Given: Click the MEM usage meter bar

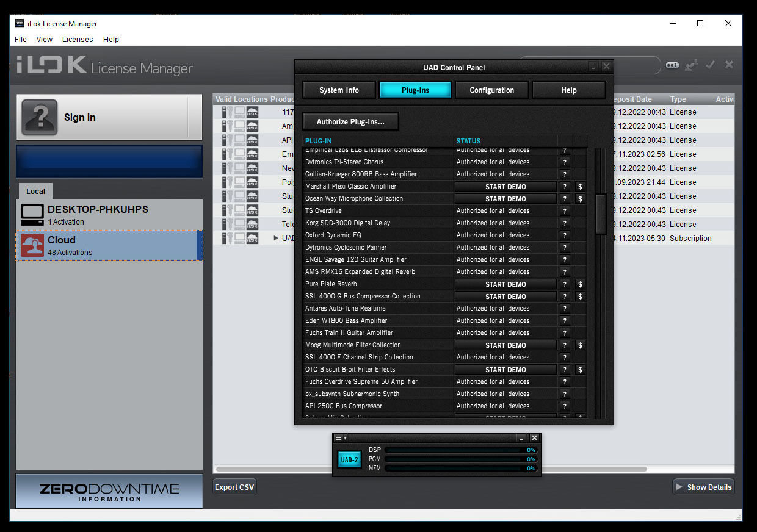Looking at the screenshot, I should [x=461, y=469].
